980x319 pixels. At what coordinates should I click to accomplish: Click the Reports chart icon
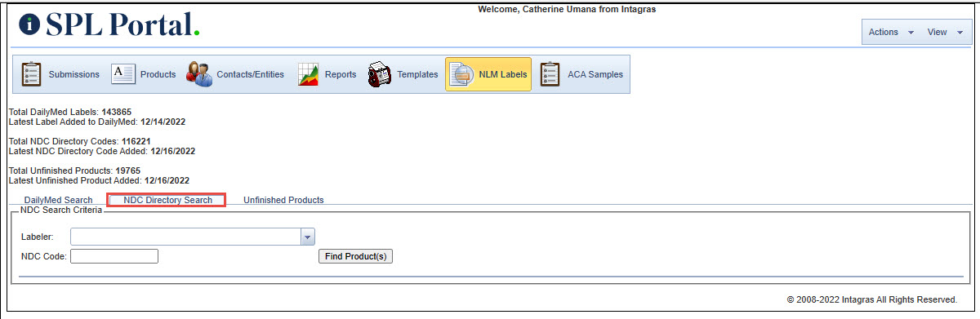click(x=308, y=74)
